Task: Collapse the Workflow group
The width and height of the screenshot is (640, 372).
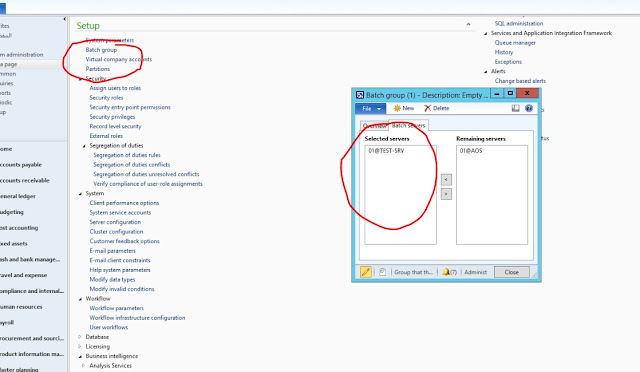Action: point(80,299)
